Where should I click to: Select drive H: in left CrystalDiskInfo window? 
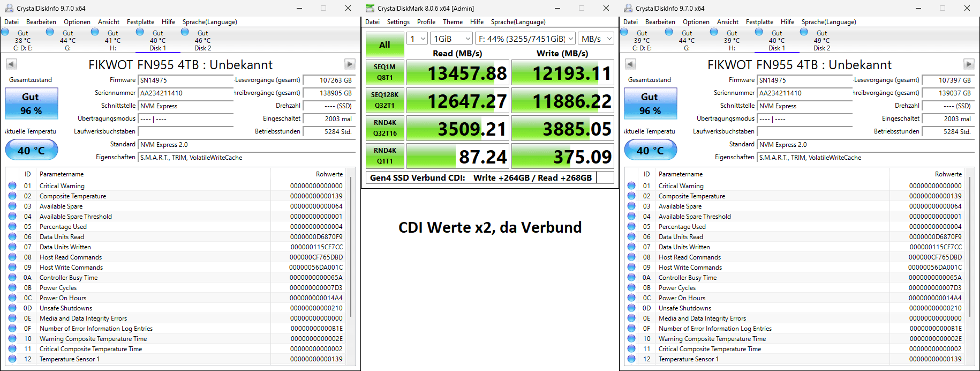[x=112, y=40]
